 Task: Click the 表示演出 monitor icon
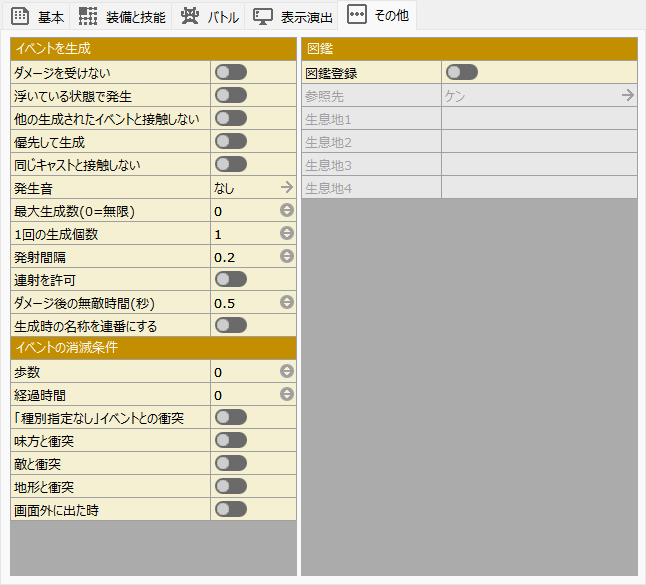click(x=263, y=16)
